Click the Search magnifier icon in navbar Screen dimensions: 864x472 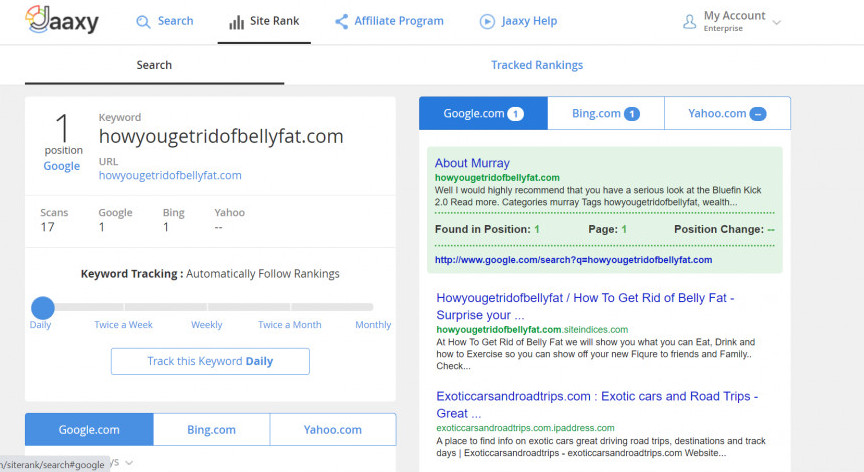point(144,22)
